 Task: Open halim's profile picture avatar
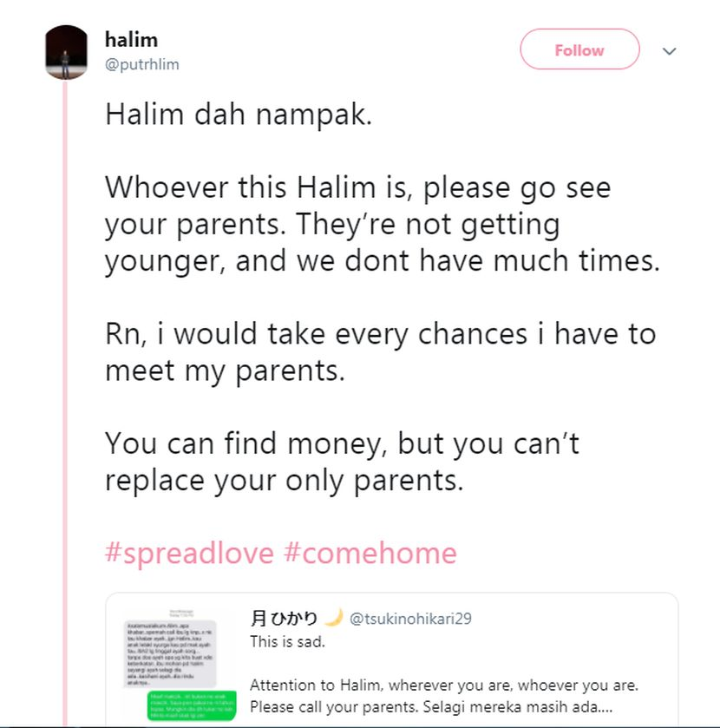tap(66, 52)
